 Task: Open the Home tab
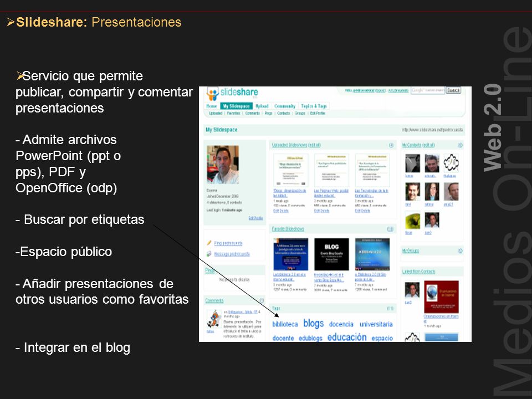[x=212, y=106]
